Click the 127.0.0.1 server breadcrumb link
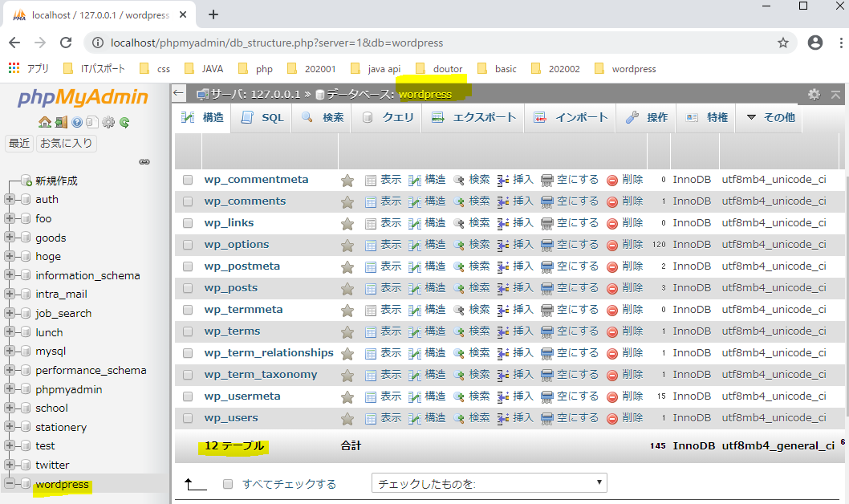Viewport: 849px width, 504px height. pos(275,94)
